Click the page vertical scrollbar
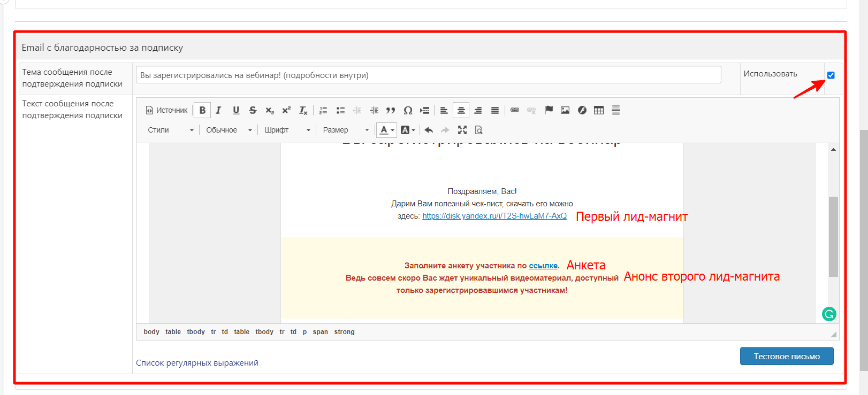Viewport: 868px width, 395px height. point(863,250)
